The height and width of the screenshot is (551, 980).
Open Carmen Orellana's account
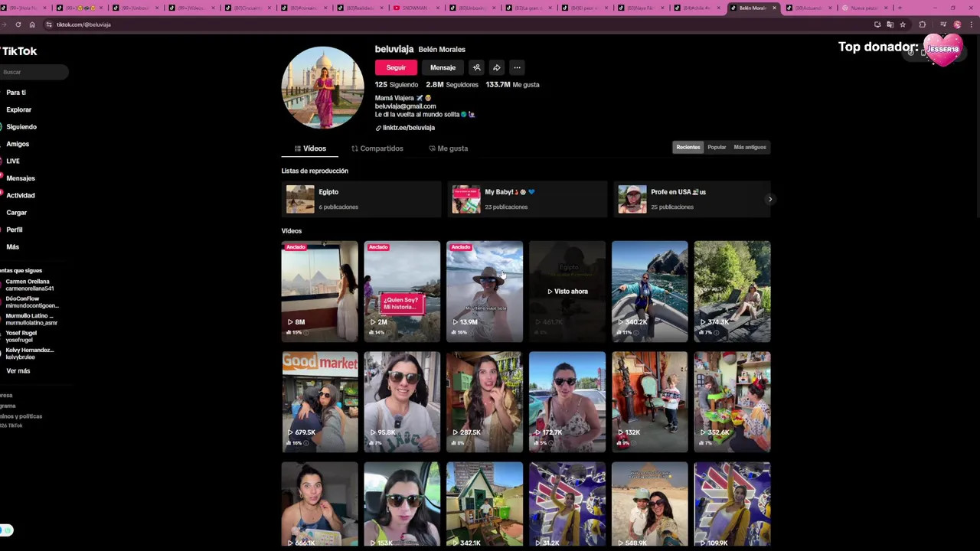tap(29, 285)
